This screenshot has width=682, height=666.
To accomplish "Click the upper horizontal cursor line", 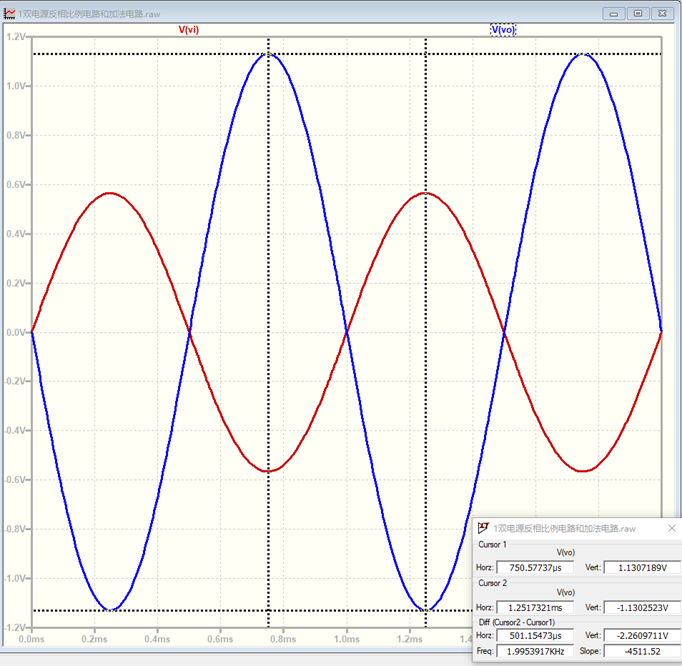I will point(348,54).
